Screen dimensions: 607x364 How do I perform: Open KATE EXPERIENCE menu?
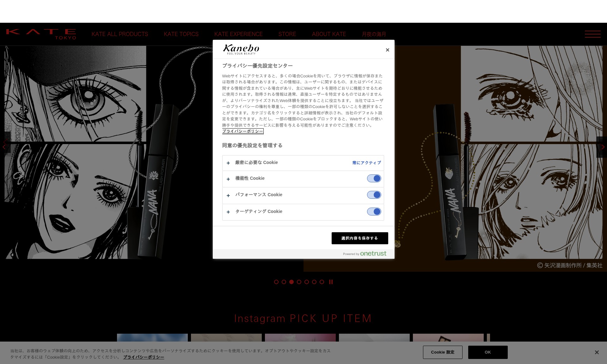point(238,34)
